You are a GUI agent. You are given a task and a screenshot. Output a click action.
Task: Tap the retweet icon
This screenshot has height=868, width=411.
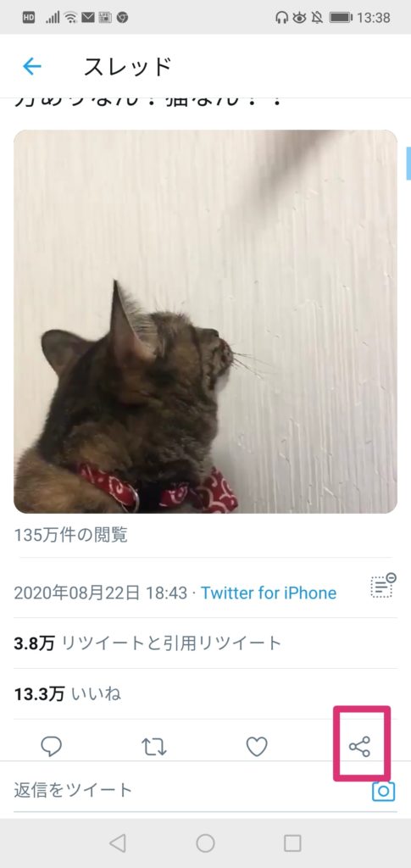153,747
